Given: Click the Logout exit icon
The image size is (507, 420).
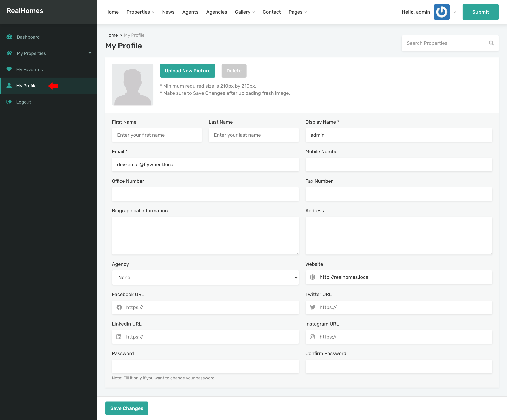Looking at the screenshot, I should [9, 102].
